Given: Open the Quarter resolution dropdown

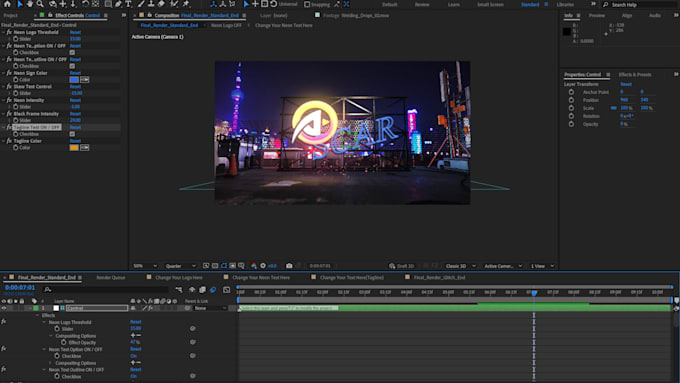Looking at the screenshot, I should pyautogui.click(x=180, y=265).
